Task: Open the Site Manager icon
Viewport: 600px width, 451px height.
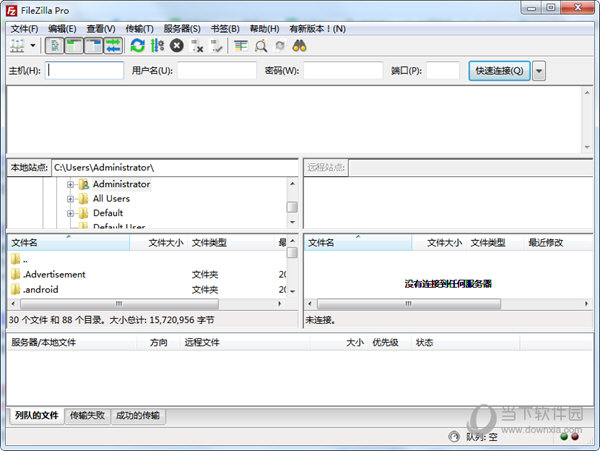Action: point(17,46)
